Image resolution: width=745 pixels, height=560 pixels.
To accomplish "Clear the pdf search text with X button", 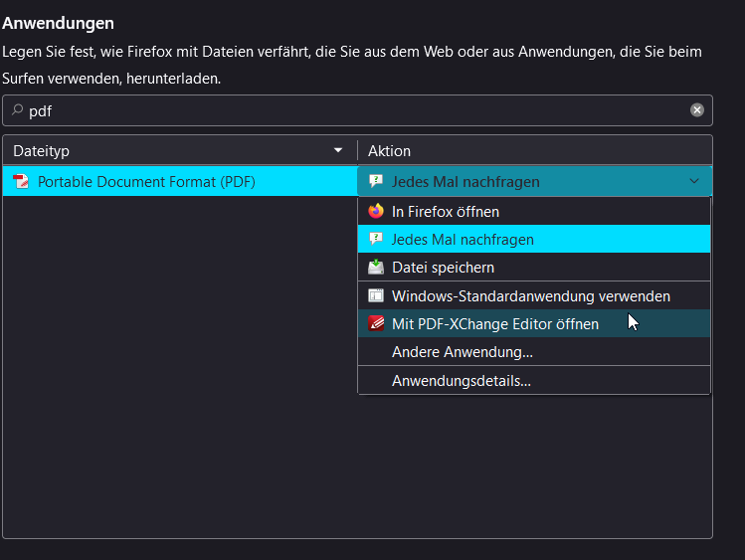I will pos(697,110).
